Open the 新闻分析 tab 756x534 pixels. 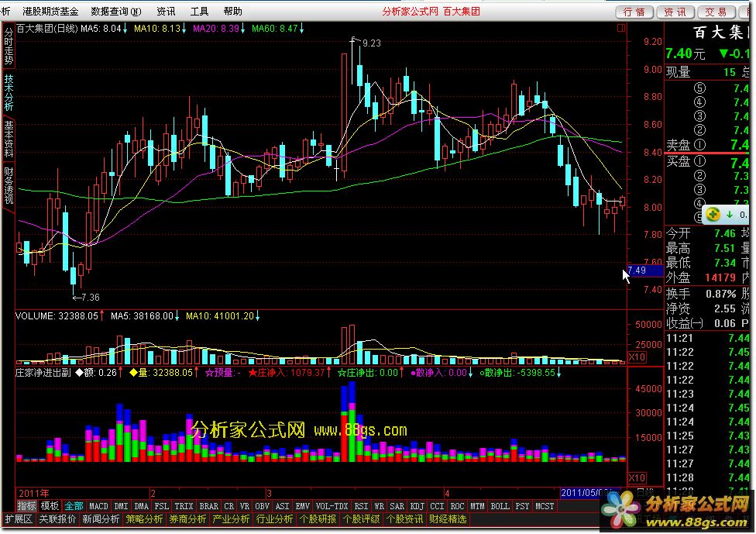pos(101,519)
